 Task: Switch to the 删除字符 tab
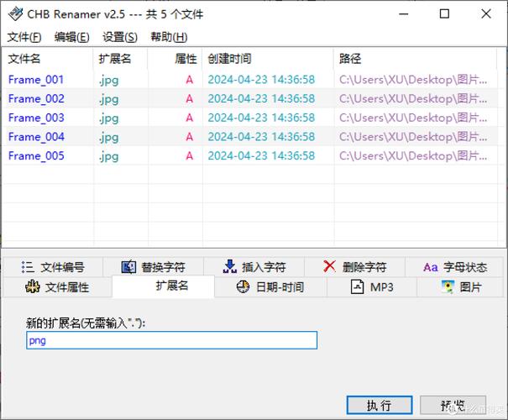[354, 267]
